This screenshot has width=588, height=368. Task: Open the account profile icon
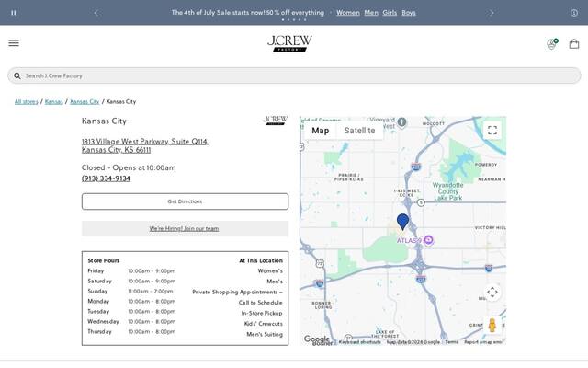(x=551, y=44)
